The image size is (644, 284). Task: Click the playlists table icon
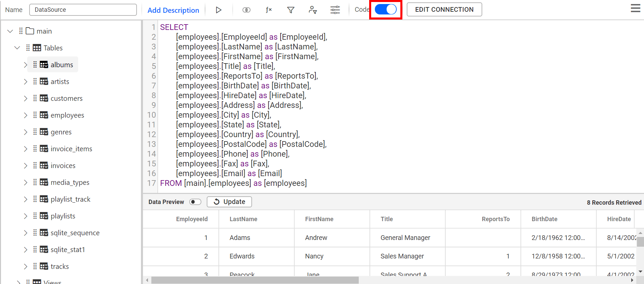tap(44, 216)
